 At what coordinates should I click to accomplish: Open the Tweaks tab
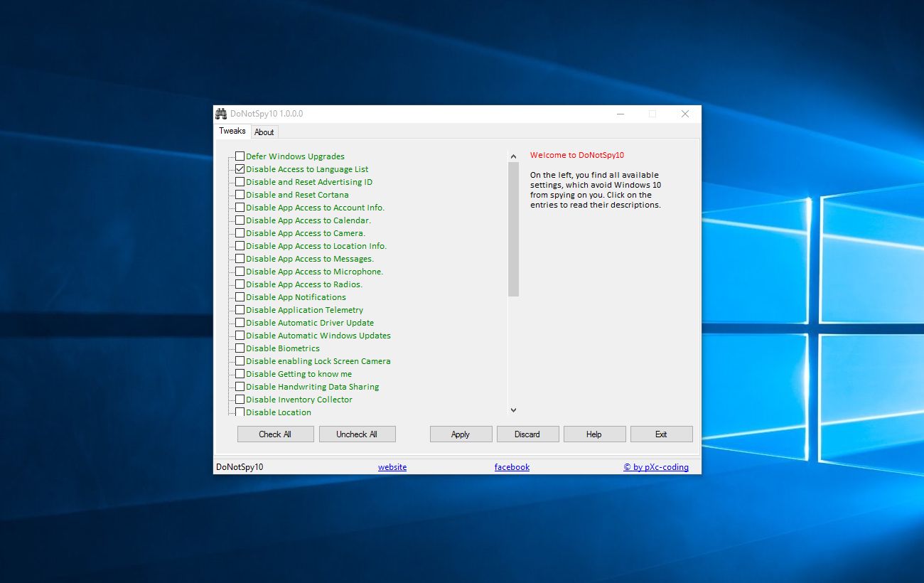pyautogui.click(x=232, y=131)
